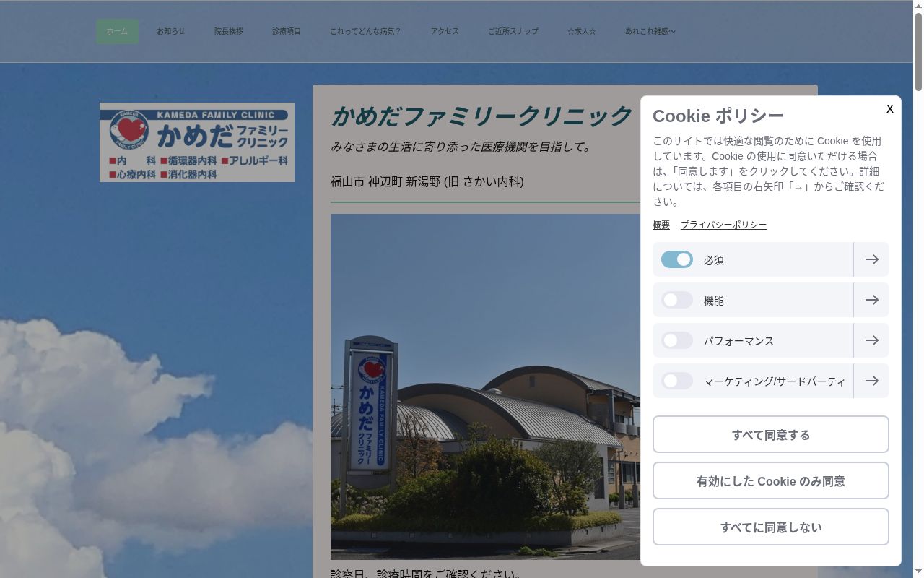
Task: Enable the マーケティング/サードパーティ switch
Action: click(x=677, y=381)
